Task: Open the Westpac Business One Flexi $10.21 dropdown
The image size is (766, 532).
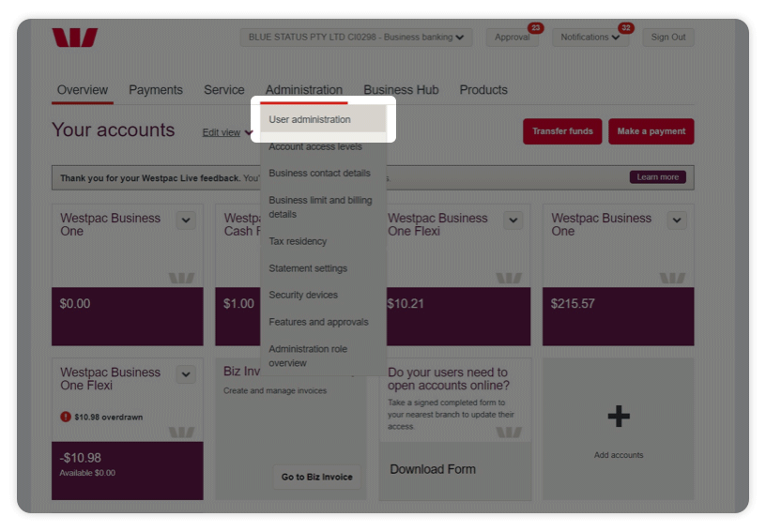Action: pyautogui.click(x=513, y=220)
